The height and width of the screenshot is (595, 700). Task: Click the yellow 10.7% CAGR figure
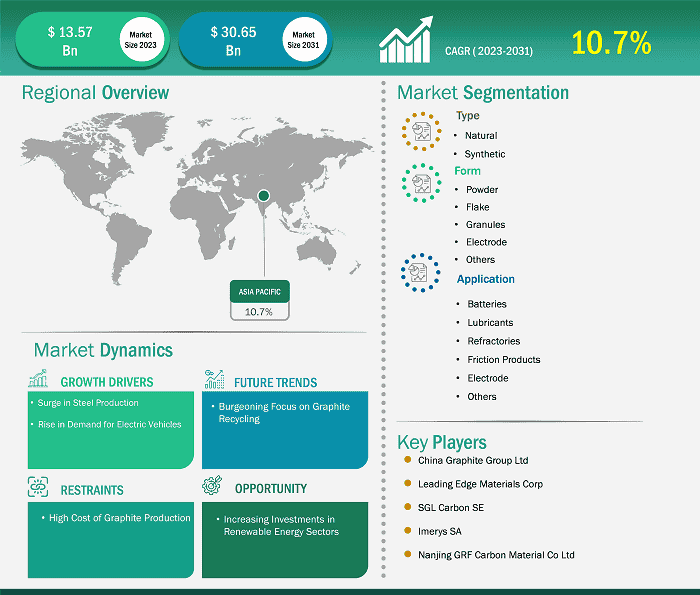[611, 43]
